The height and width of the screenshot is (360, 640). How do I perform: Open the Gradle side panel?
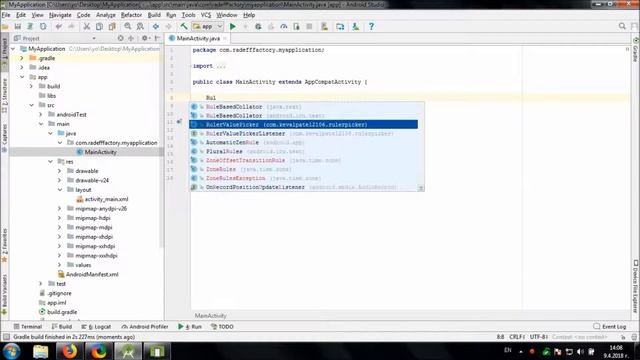(636, 49)
